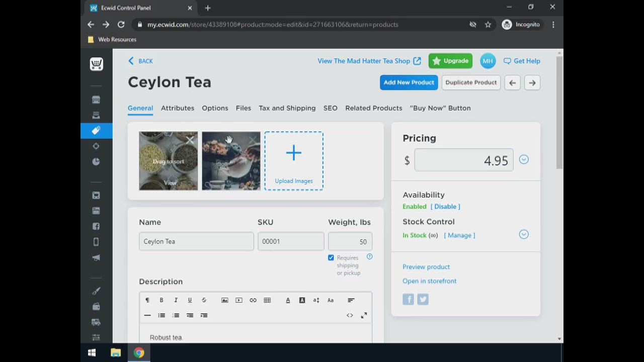
Task: Click the Preview product link
Action: tap(426, 267)
